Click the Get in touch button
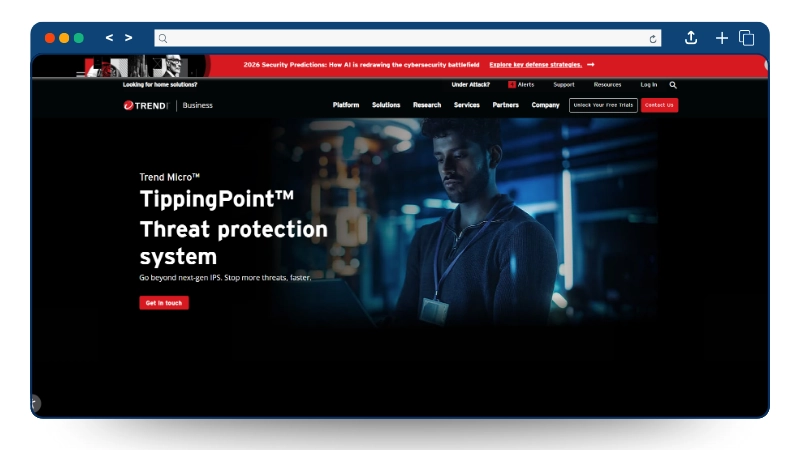The height and width of the screenshot is (450, 800). click(x=164, y=303)
